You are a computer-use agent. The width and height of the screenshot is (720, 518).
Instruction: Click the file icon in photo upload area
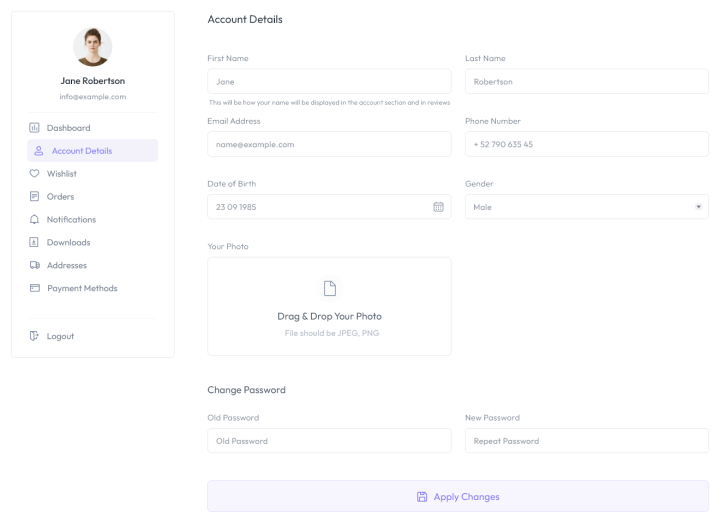click(x=329, y=289)
